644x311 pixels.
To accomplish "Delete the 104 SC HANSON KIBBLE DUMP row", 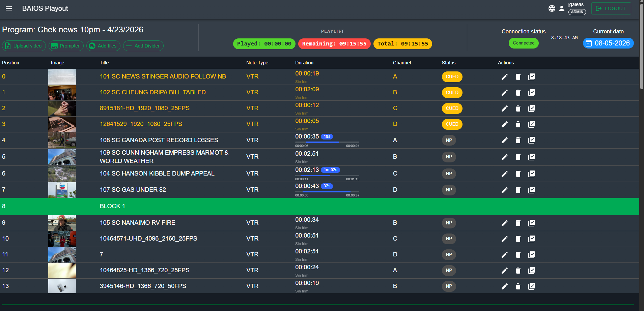I will [518, 174].
